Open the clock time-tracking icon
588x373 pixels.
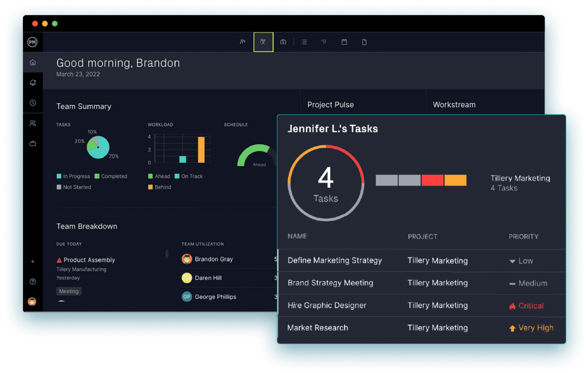pos(33,103)
